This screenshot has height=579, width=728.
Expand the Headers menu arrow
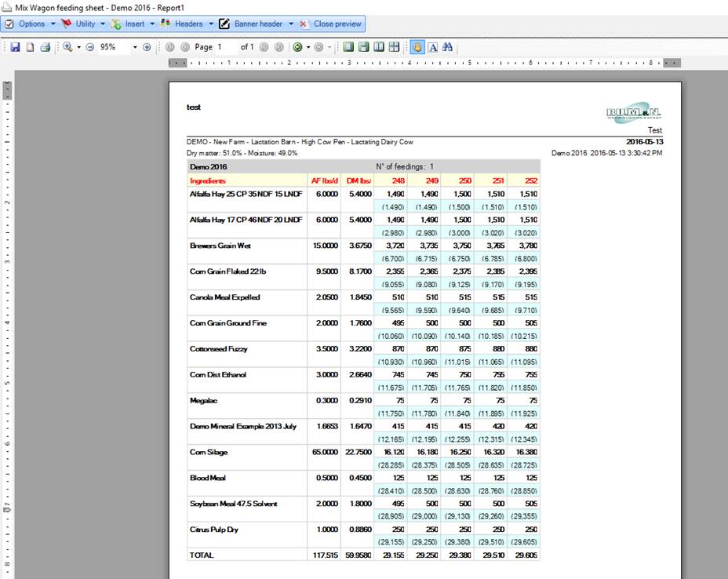coord(211,24)
